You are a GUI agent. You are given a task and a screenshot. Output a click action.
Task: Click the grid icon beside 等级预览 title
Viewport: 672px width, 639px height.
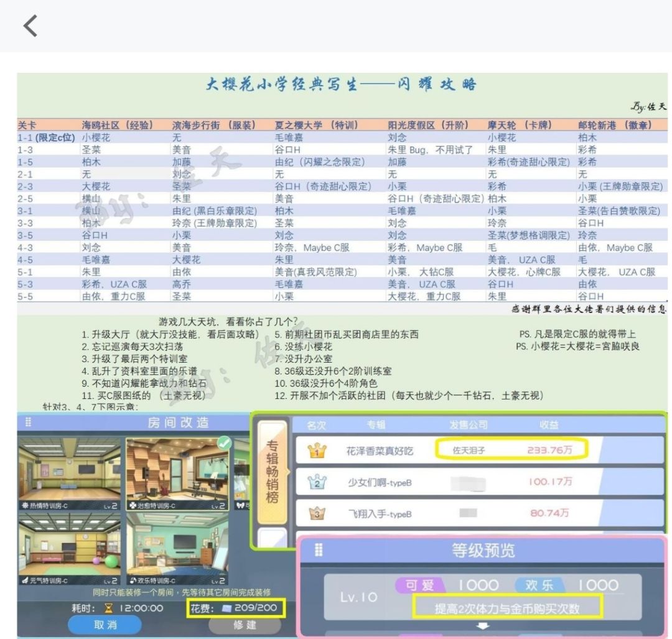click(319, 550)
